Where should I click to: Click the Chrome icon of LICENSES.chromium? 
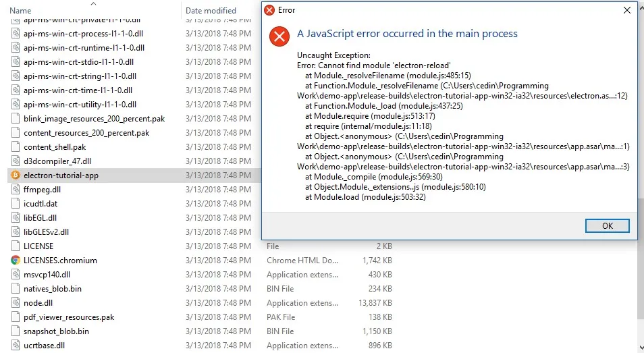16,261
